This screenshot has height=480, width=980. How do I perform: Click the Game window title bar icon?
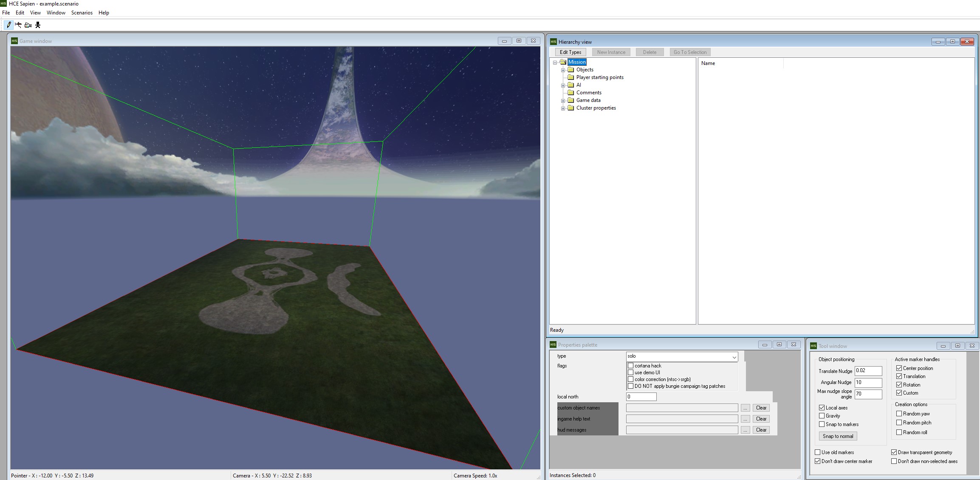(x=14, y=41)
